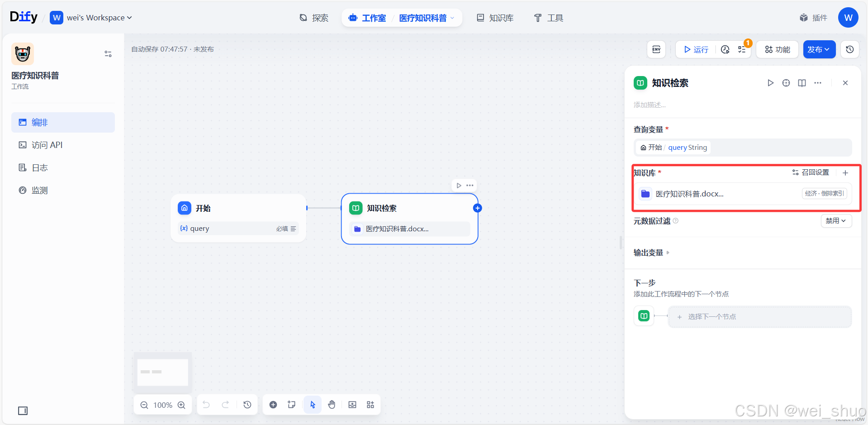Click the query variable in 开始 node
Viewport: 868px width, 425px height.
coord(238,229)
